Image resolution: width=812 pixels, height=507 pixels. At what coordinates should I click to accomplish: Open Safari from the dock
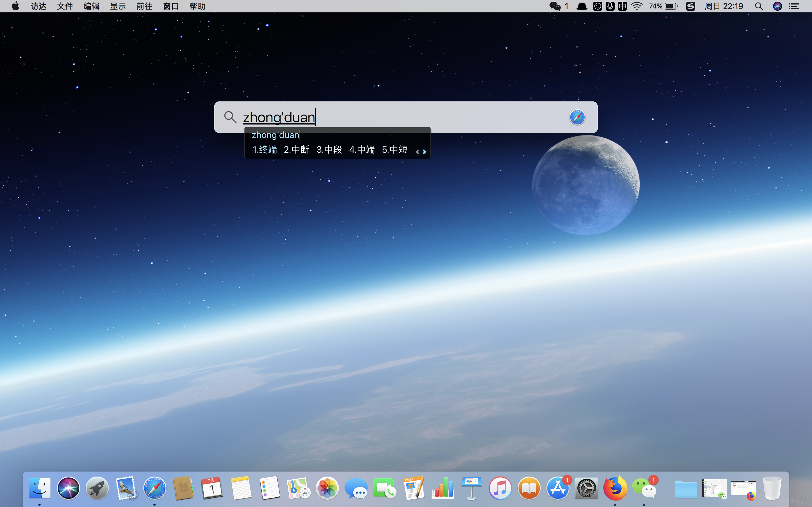(155, 488)
